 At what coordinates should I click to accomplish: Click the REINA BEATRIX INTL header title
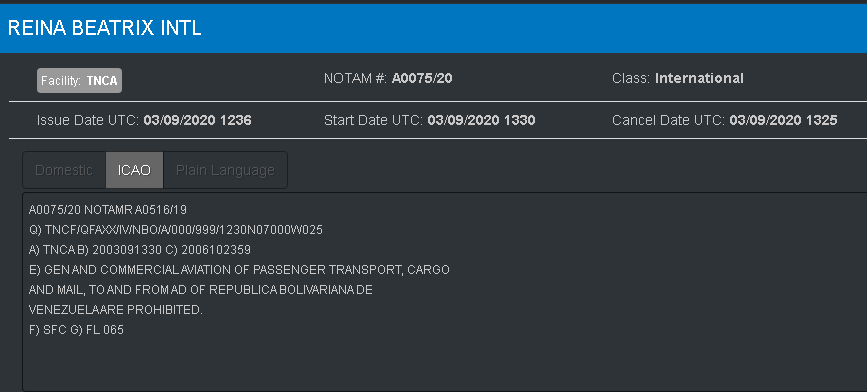[105, 28]
